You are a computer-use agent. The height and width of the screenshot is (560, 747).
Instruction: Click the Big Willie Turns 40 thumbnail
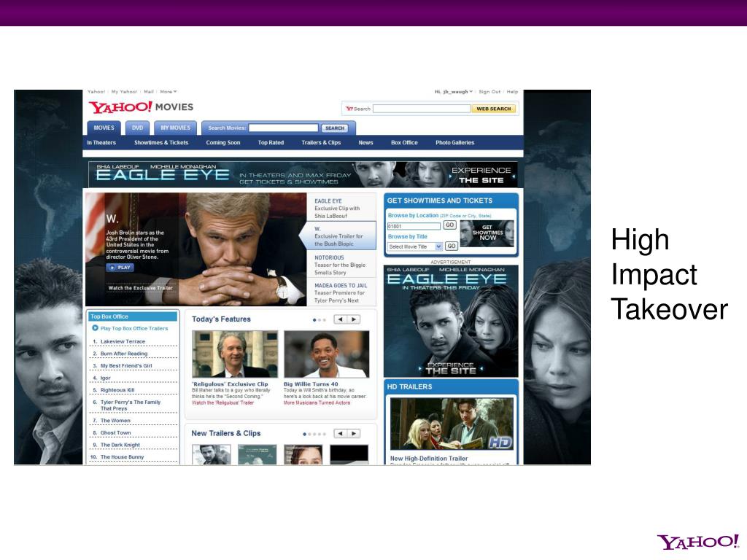point(326,354)
